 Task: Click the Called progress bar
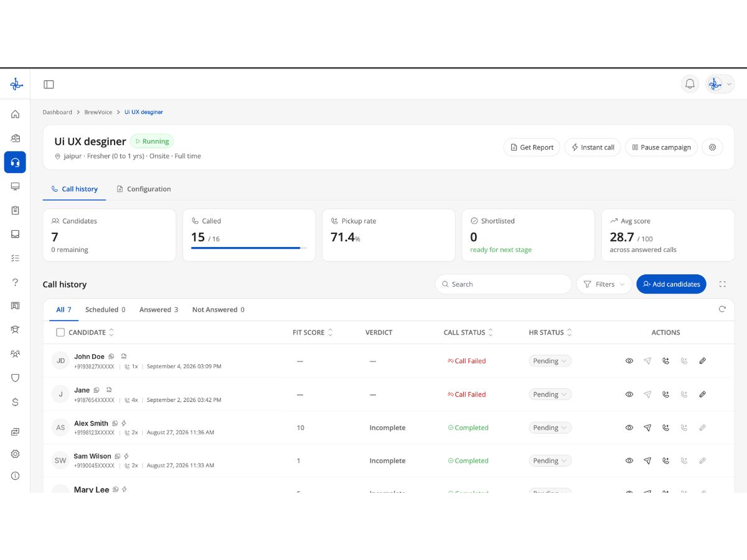249,248
